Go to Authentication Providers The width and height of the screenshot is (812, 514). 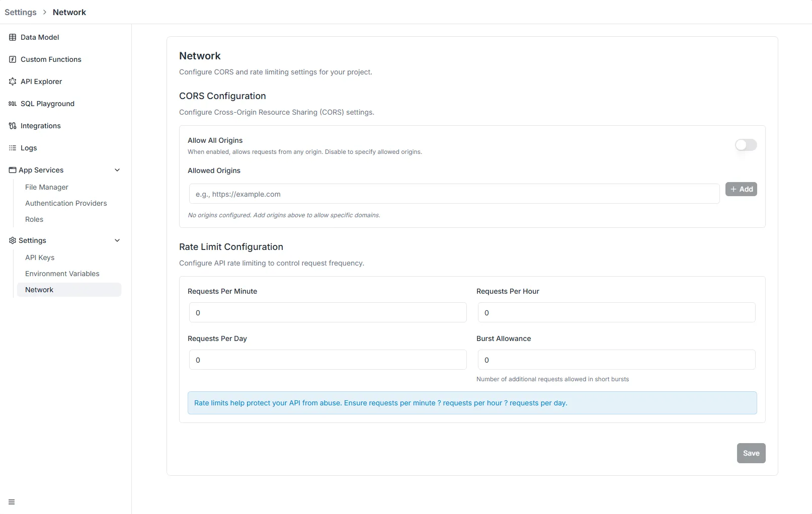click(66, 203)
